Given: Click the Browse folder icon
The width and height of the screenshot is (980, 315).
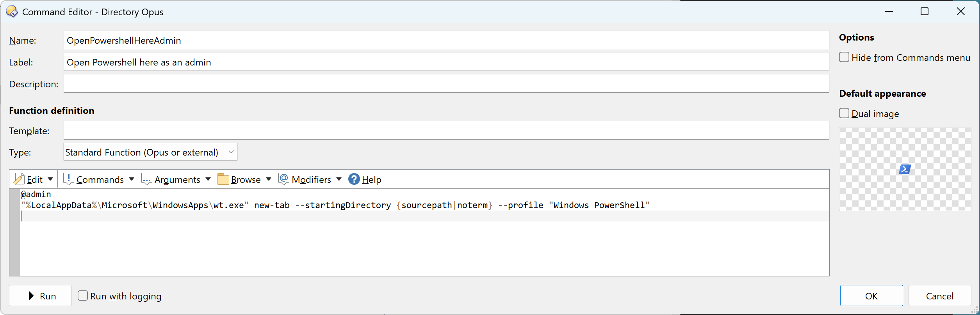Looking at the screenshot, I should pyautogui.click(x=223, y=179).
